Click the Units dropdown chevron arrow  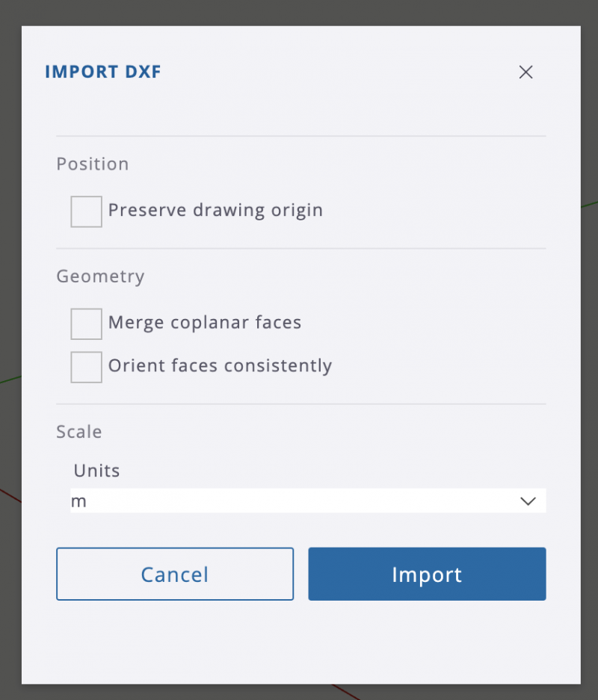click(528, 501)
